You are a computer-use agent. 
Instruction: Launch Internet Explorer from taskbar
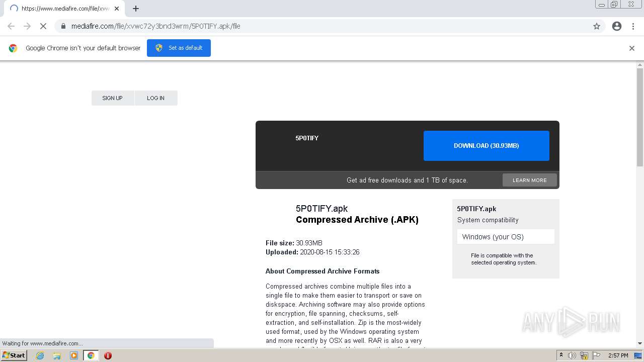40,355
